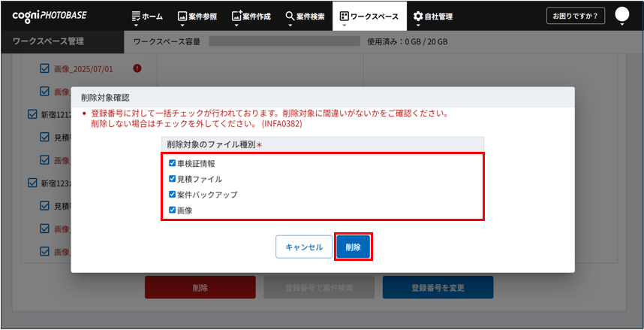Toggle the 画像 checkbox in dialog
644x330 pixels.
click(x=173, y=210)
